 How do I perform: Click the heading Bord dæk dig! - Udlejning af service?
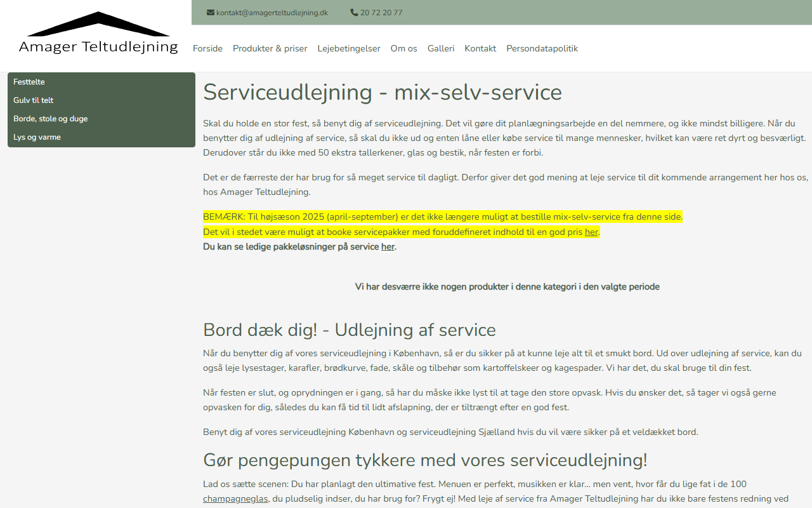tap(350, 330)
